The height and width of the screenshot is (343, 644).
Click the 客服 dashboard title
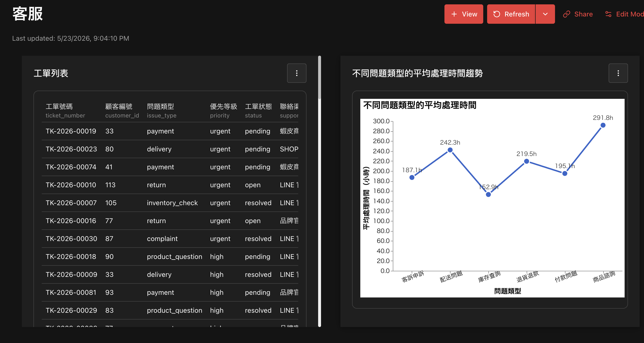pos(27,14)
